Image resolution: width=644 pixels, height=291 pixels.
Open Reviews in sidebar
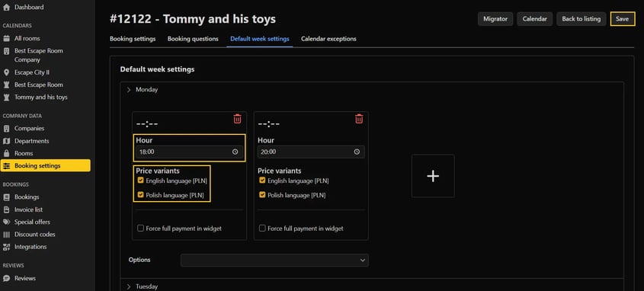[25, 278]
